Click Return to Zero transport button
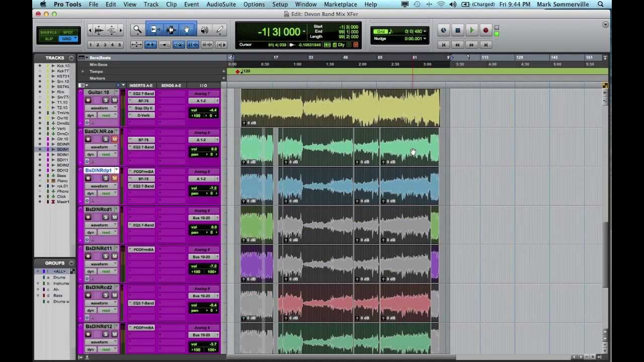The width and height of the screenshot is (644, 362). [x=443, y=45]
